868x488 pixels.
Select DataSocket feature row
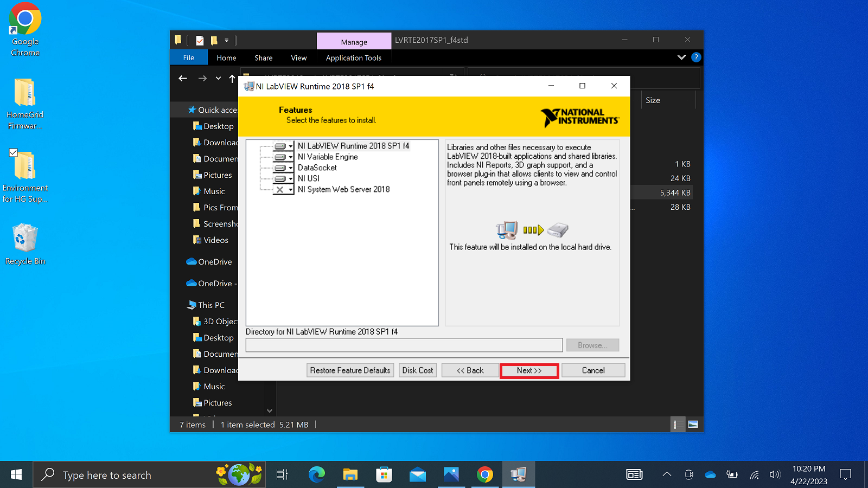pos(317,168)
